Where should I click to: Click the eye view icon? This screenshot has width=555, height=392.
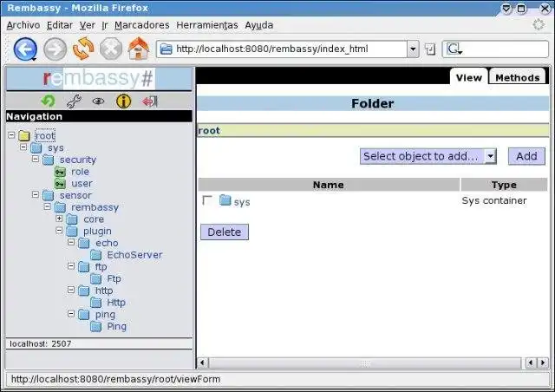coord(98,101)
